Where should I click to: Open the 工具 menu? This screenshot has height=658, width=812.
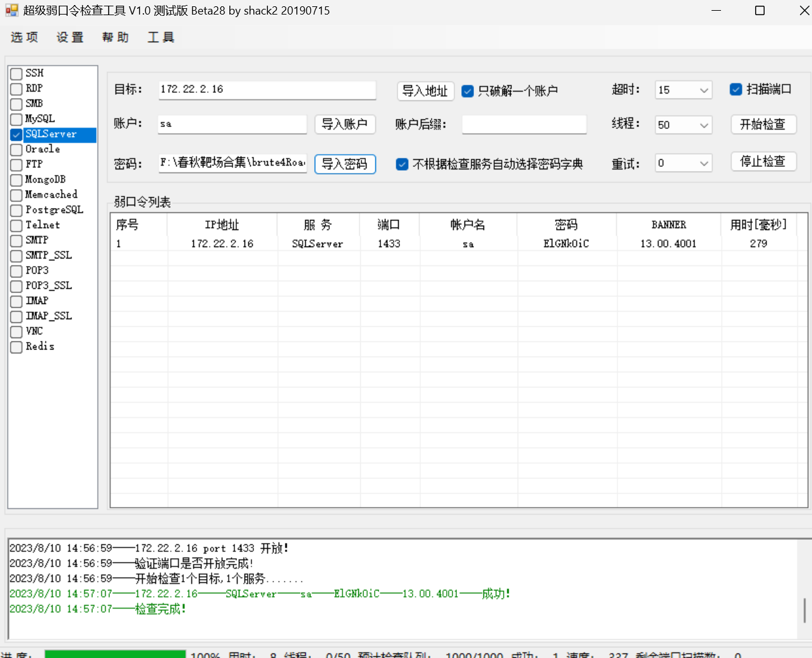(x=161, y=37)
